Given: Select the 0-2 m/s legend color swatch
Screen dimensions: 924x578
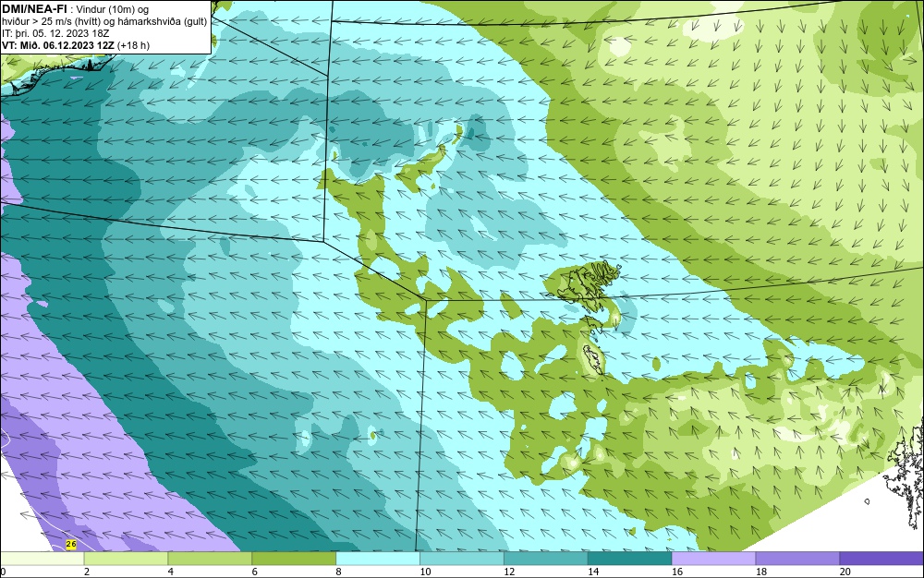Looking at the screenshot, I should (x=42, y=559).
